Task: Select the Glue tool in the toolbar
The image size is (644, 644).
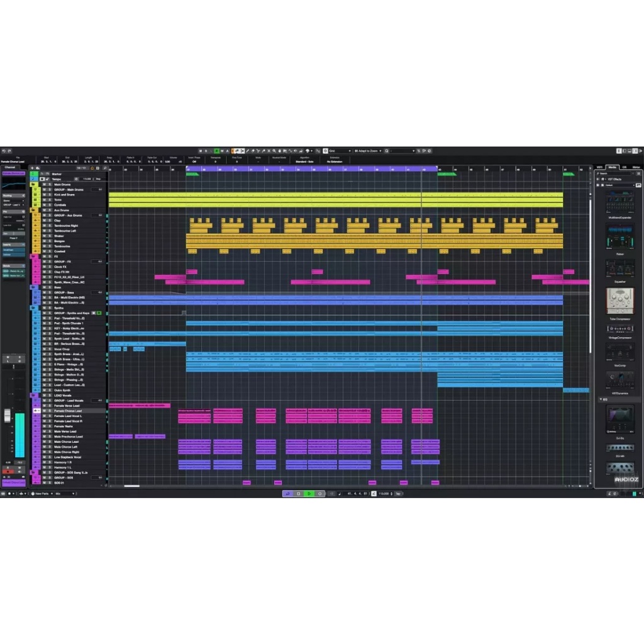Action: tap(264, 151)
